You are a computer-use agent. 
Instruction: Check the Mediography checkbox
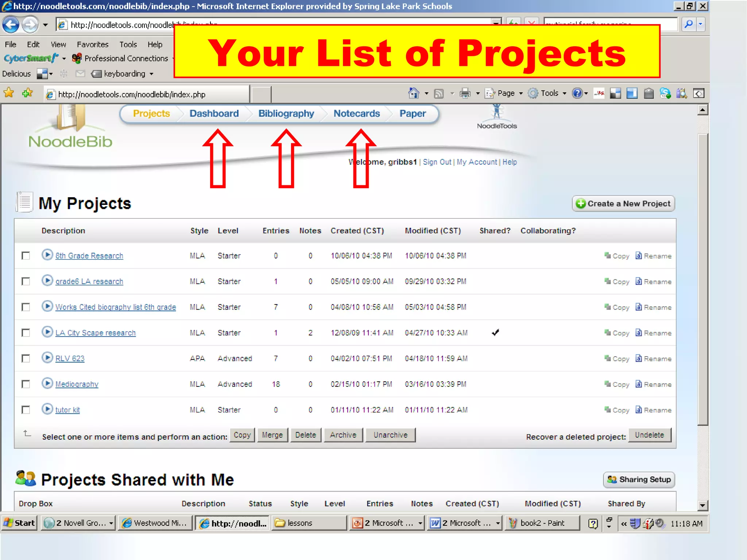[x=26, y=384]
